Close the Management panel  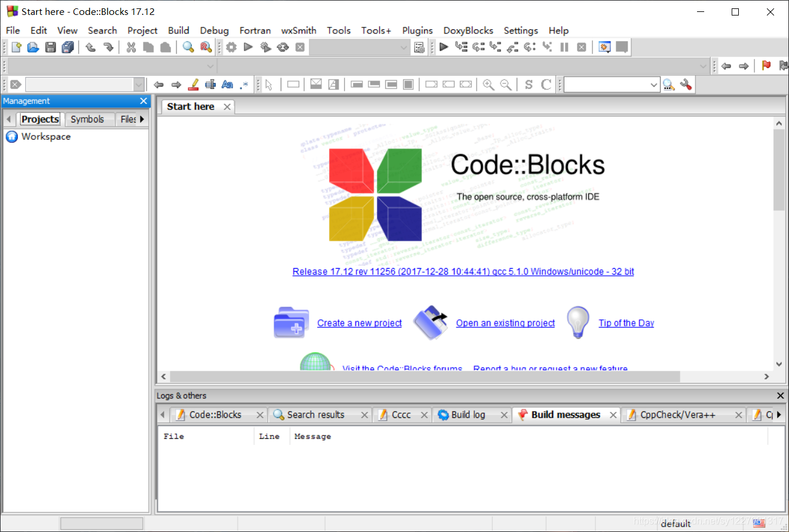(143, 101)
